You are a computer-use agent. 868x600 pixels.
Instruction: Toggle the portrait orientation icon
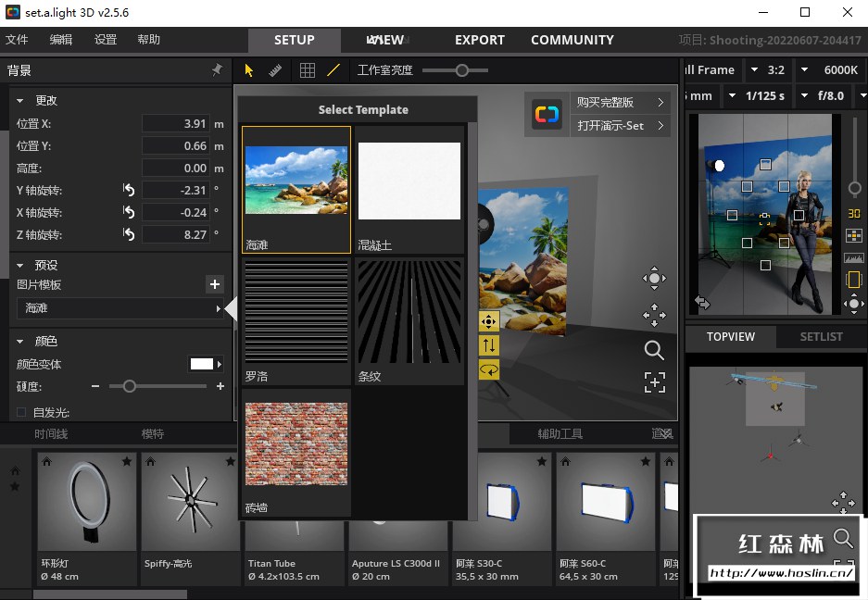(x=854, y=280)
